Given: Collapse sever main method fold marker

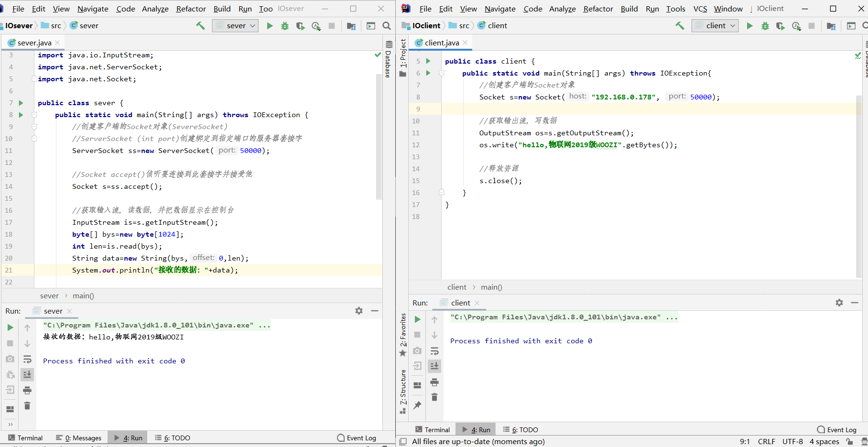Looking at the screenshot, I should coord(34,115).
